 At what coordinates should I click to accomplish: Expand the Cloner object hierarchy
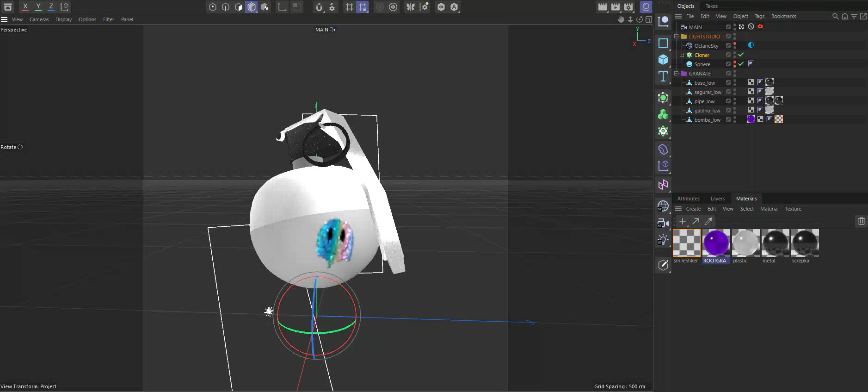[682, 55]
